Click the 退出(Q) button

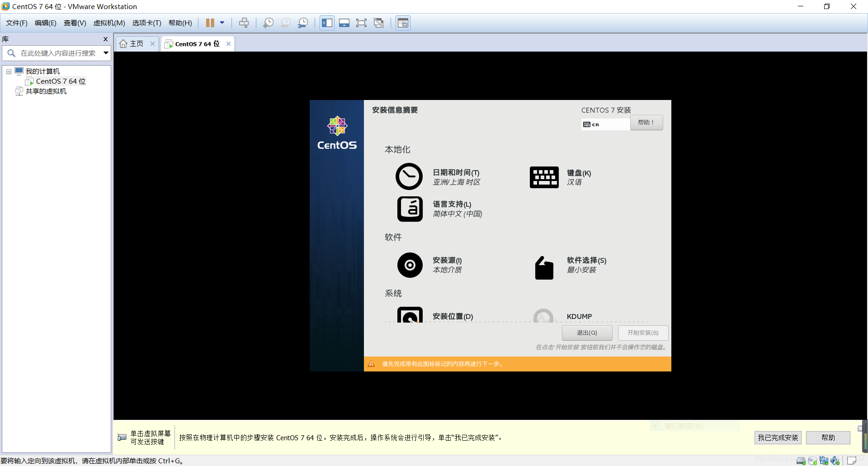click(x=587, y=333)
